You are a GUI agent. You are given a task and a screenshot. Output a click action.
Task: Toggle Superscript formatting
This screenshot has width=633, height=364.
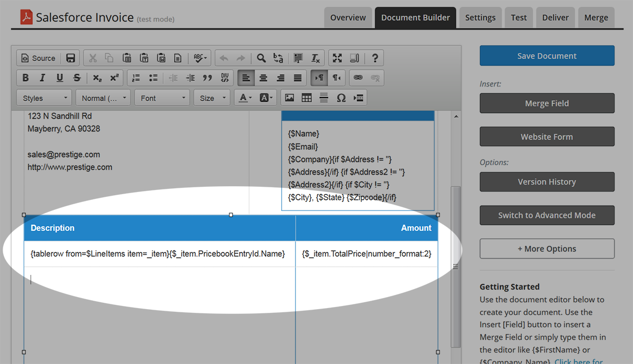tap(114, 78)
